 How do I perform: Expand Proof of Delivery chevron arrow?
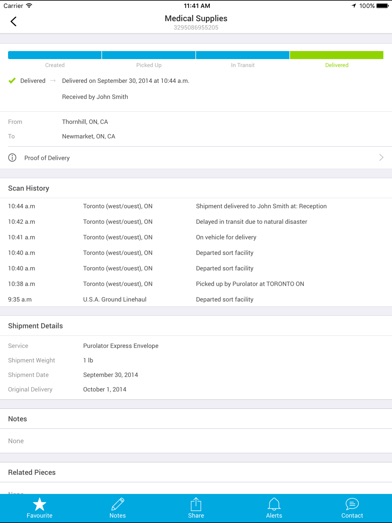pos(381,158)
